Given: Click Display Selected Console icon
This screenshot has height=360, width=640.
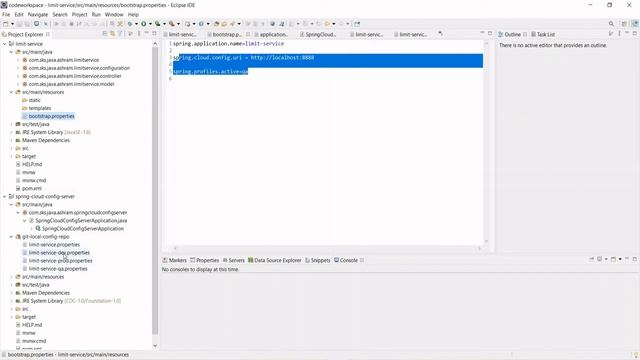Looking at the screenshot, I should coord(600,259).
